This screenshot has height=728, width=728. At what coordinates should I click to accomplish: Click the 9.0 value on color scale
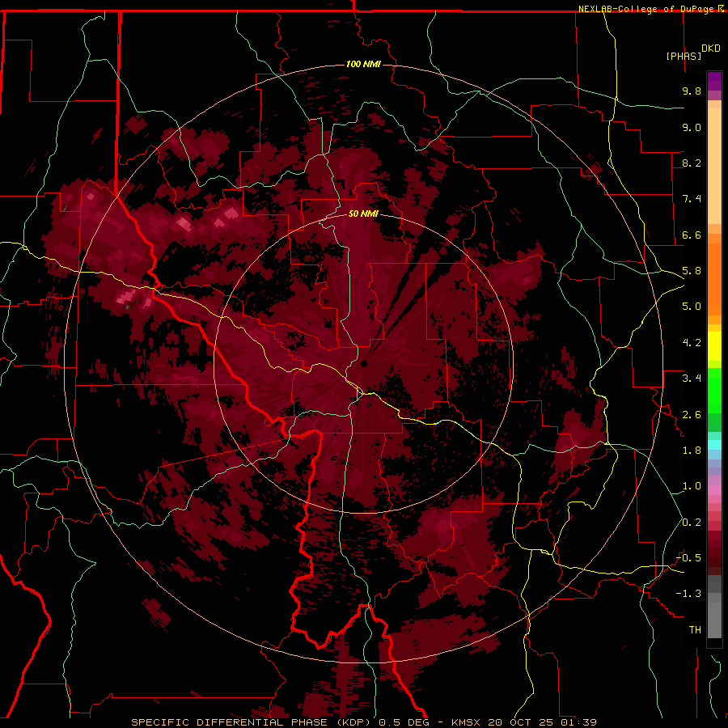[x=692, y=127]
